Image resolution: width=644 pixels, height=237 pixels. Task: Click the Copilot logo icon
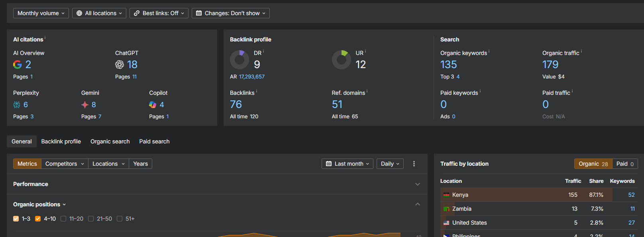[153, 105]
